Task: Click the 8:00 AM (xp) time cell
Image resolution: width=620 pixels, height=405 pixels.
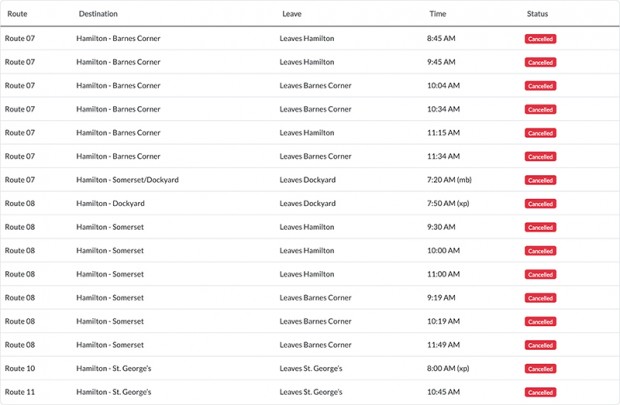Action: pos(449,368)
